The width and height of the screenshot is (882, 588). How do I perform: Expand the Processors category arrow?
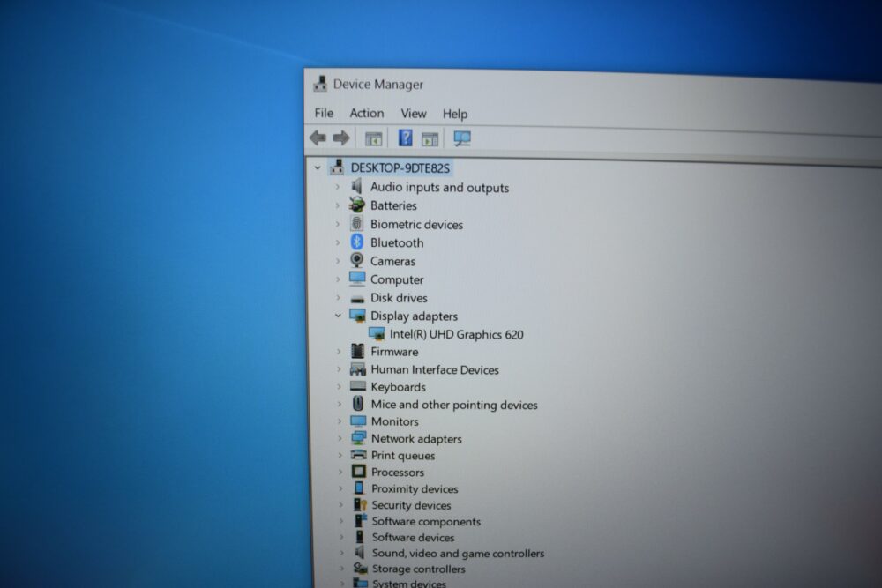(340, 472)
